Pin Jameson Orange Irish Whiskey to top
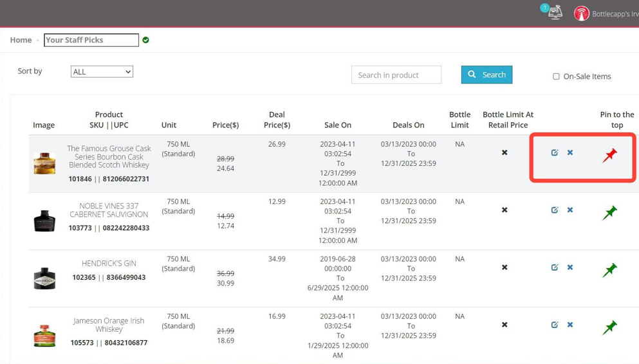The height and width of the screenshot is (364, 639). pyautogui.click(x=609, y=327)
